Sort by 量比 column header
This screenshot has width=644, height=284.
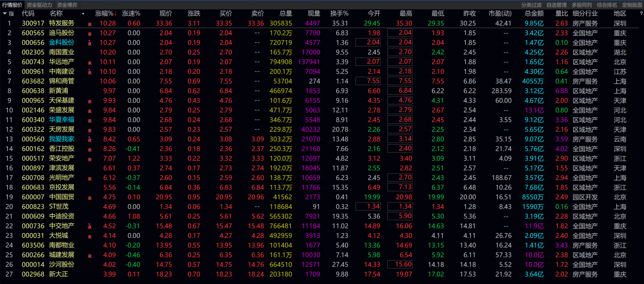[x=562, y=13]
